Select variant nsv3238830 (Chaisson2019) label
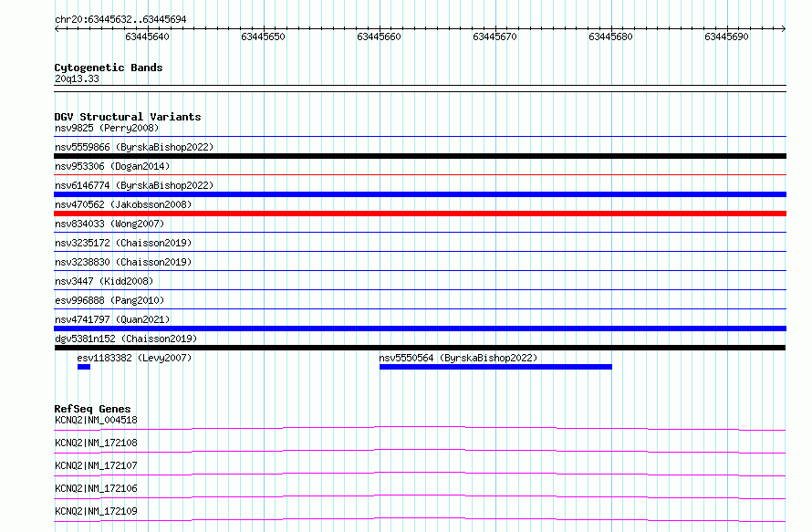The image size is (812, 532). point(123,262)
